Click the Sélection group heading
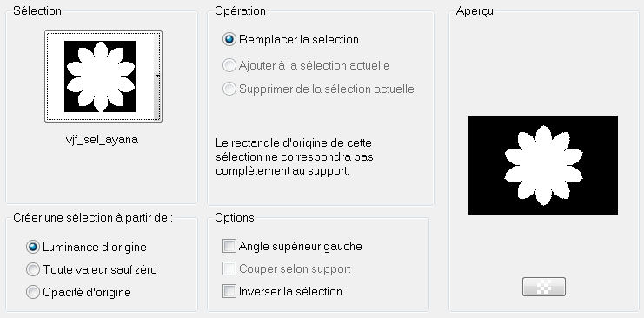The image size is (644, 318). click(x=37, y=10)
